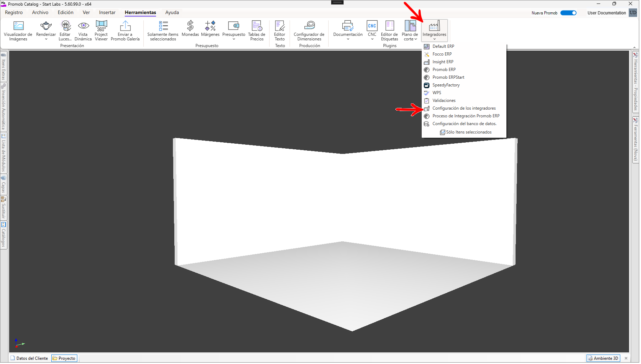The height and width of the screenshot is (364, 641).
Task: Choose Promob ERP option
Action: pos(464,70)
